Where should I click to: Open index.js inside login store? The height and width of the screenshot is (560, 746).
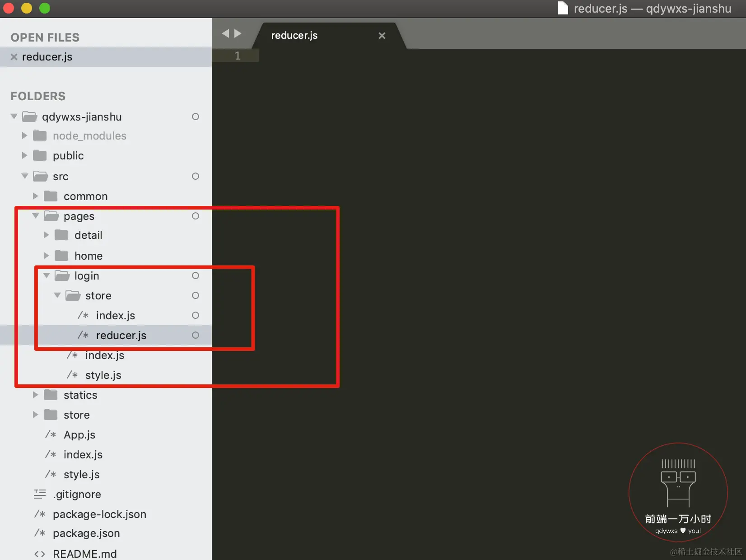click(x=116, y=316)
